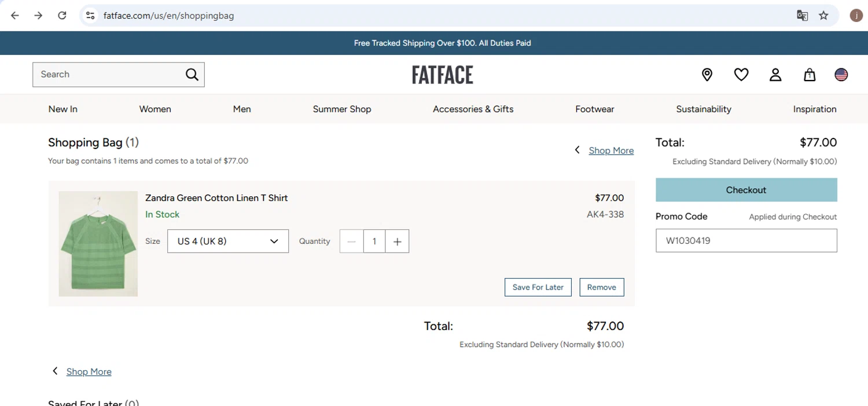Click Save For Later button

click(538, 287)
